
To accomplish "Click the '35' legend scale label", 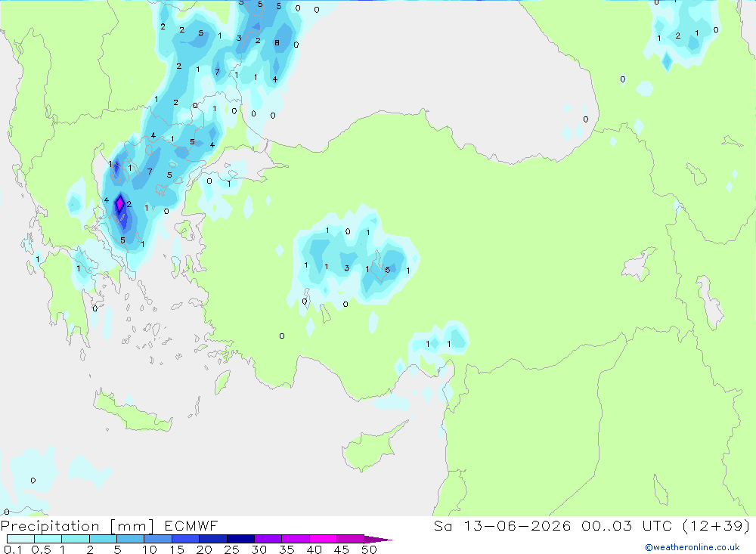I will 287,549.
